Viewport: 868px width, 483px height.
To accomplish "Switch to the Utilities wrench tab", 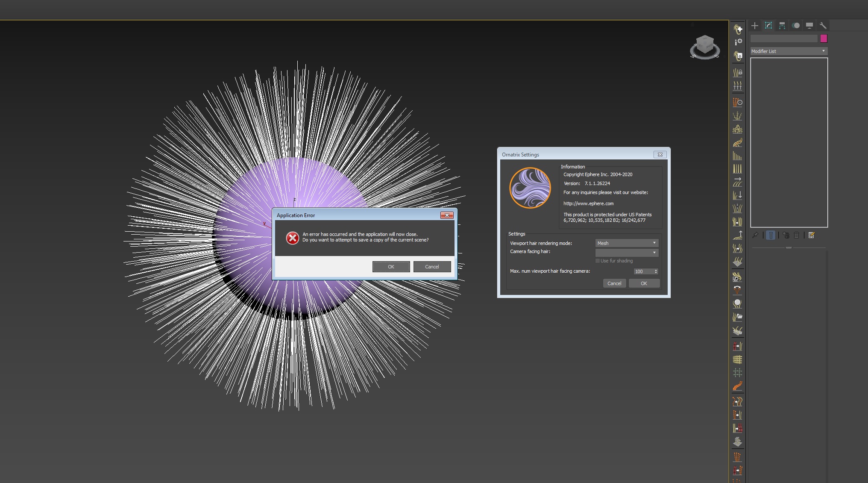I will pos(823,26).
